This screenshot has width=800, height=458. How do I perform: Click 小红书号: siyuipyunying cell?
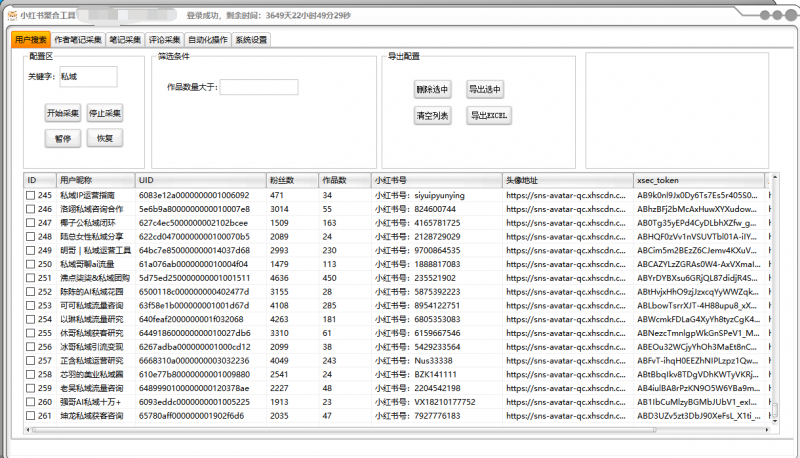[419, 195]
